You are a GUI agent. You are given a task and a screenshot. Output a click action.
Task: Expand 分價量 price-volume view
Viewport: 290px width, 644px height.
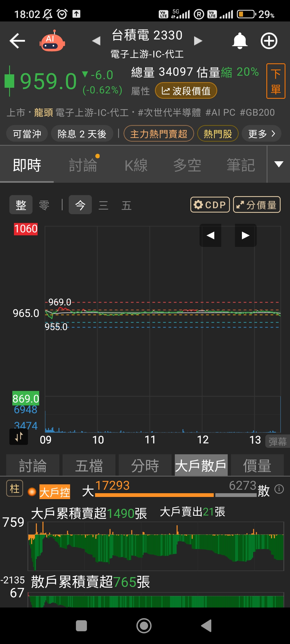[x=257, y=205]
